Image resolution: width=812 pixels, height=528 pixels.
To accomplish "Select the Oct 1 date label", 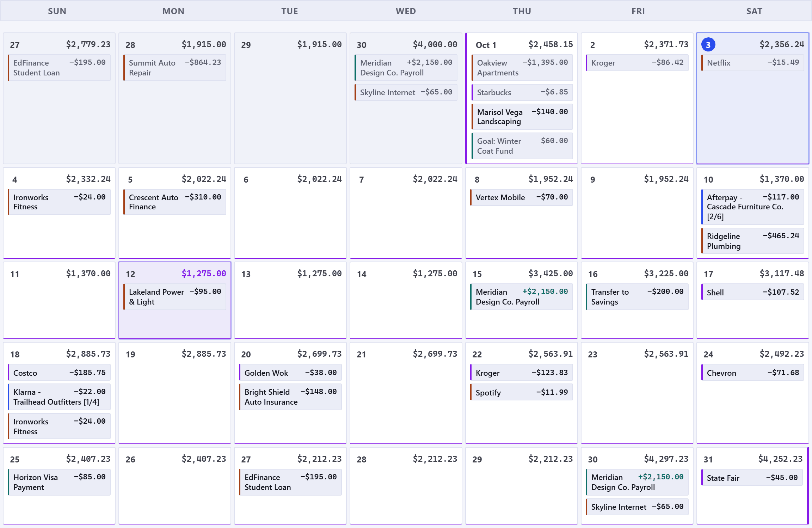I will coord(486,45).
